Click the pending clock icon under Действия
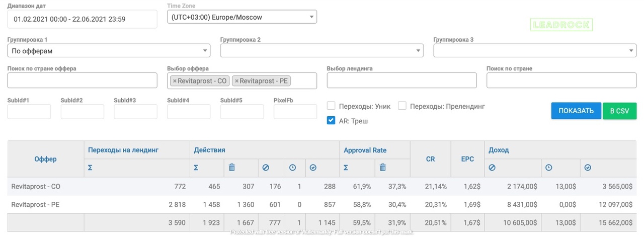This screenshot has height=241, width=644. tap(292, 168)
